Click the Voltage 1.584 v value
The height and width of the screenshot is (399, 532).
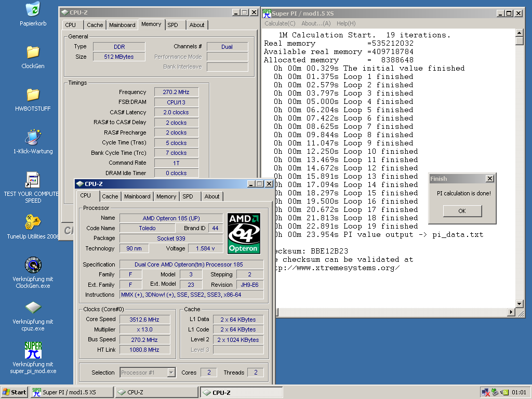coord(205,249)
